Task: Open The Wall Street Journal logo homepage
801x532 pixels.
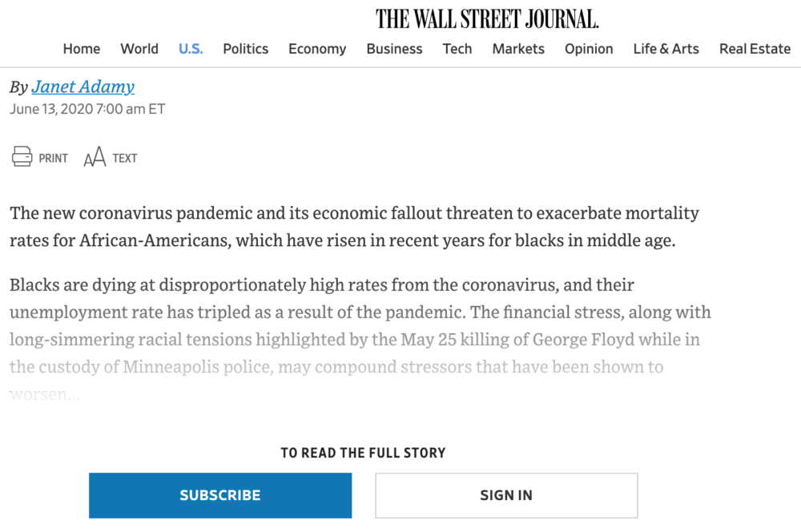Action: pyautogui.click(x=487, y=19)
